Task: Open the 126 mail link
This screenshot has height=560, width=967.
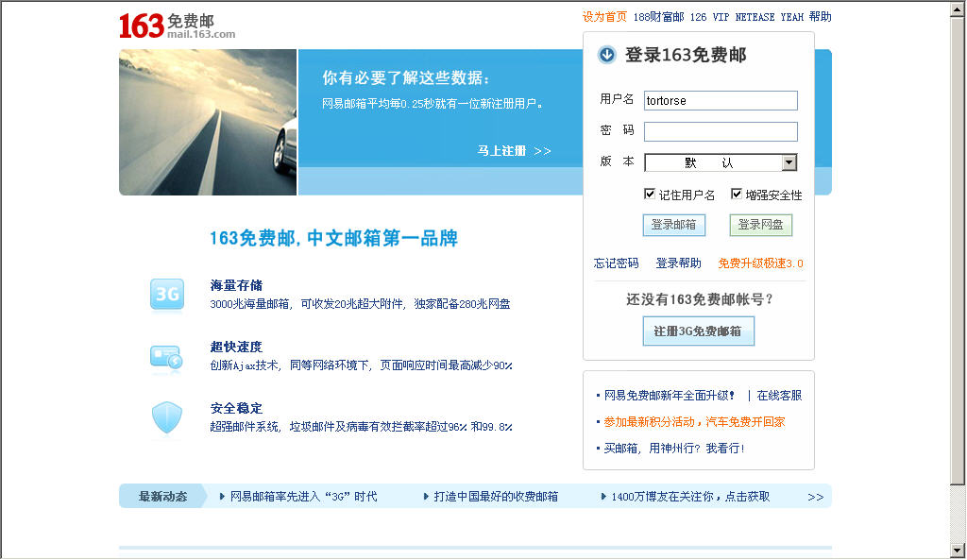Action: click(698, 17)
